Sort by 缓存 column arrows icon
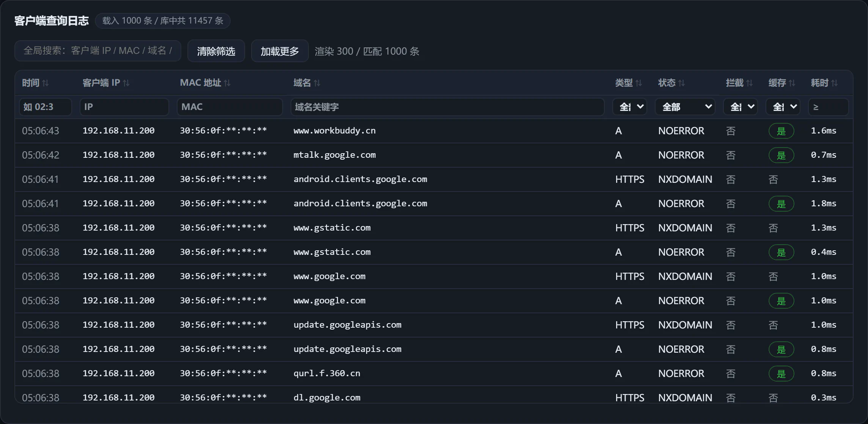The width and height of the screenshot is (868, 424). pos(792,83)
